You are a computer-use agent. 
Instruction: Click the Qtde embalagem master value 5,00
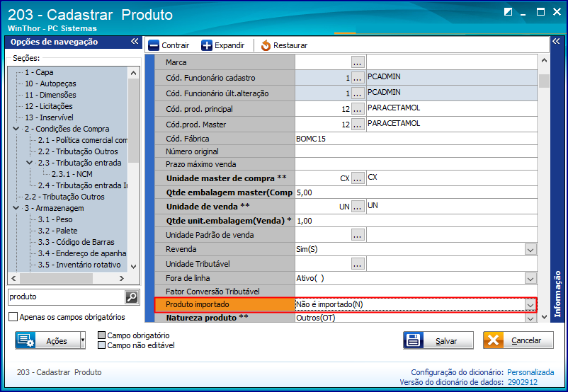pyautogui.click(x=416, y=192)
